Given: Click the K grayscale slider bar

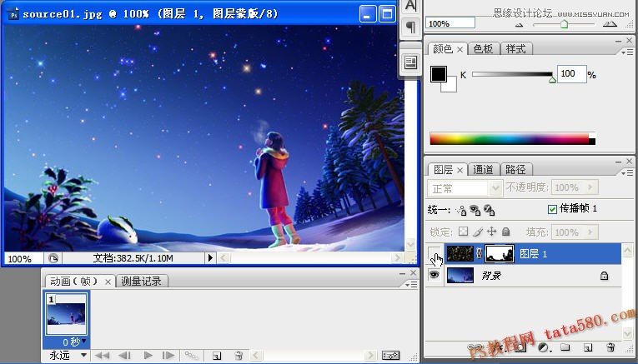Looking at the screenshot, I should click(x=512, y=74).
